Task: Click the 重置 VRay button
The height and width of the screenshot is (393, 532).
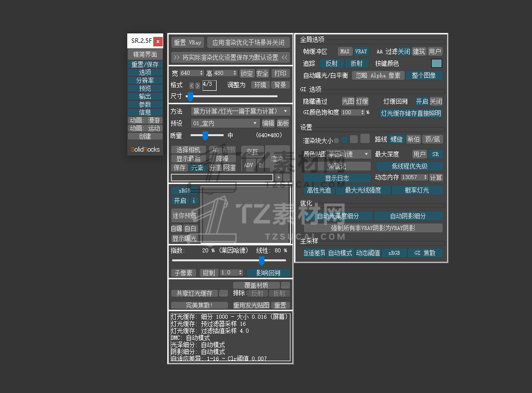Action: (188, 42)
